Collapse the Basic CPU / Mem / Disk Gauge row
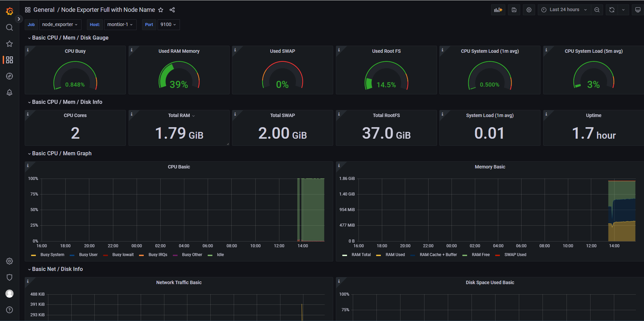644x321 pixels. point(68,38)
